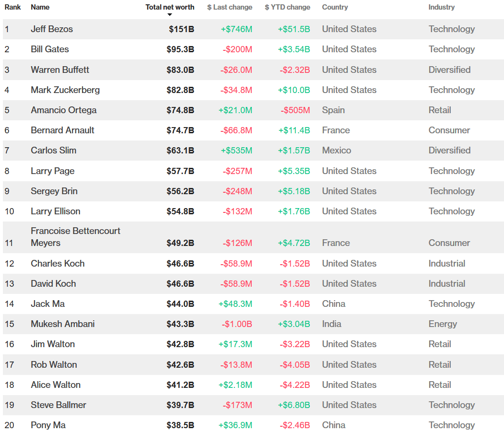The height and width of the screenshot is (432, 504).
Task: Click France in Bernard Arnault's row
Action: pyautogui.click(x=336, y=130)
